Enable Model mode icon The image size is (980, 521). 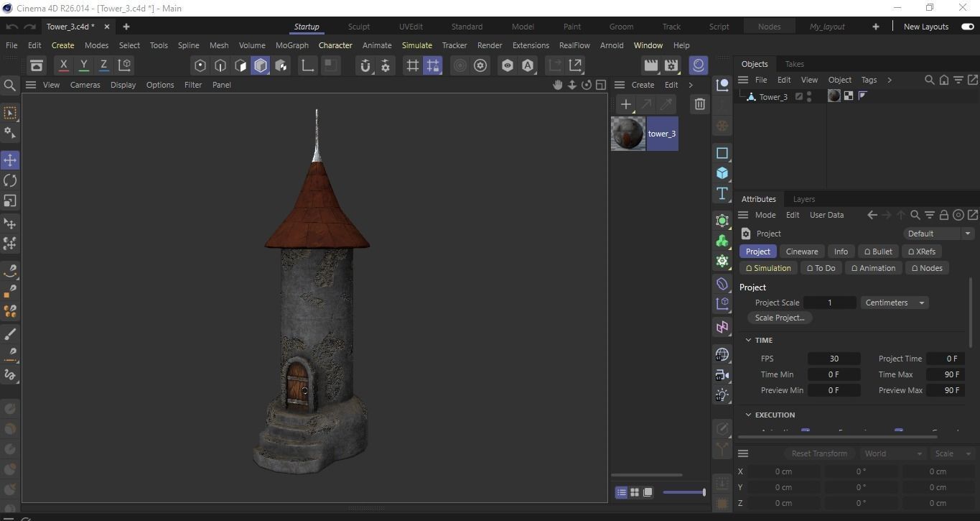tap(261, 65)
